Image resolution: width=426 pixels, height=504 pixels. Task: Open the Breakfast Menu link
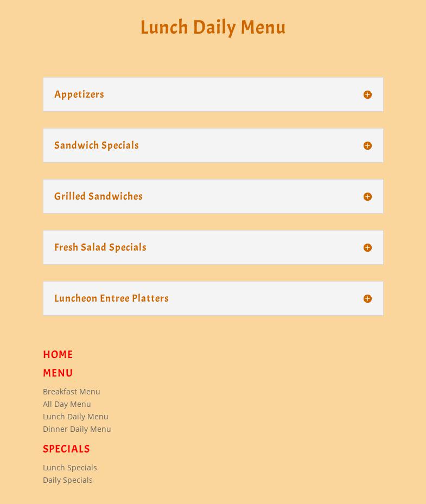[72, 392]
